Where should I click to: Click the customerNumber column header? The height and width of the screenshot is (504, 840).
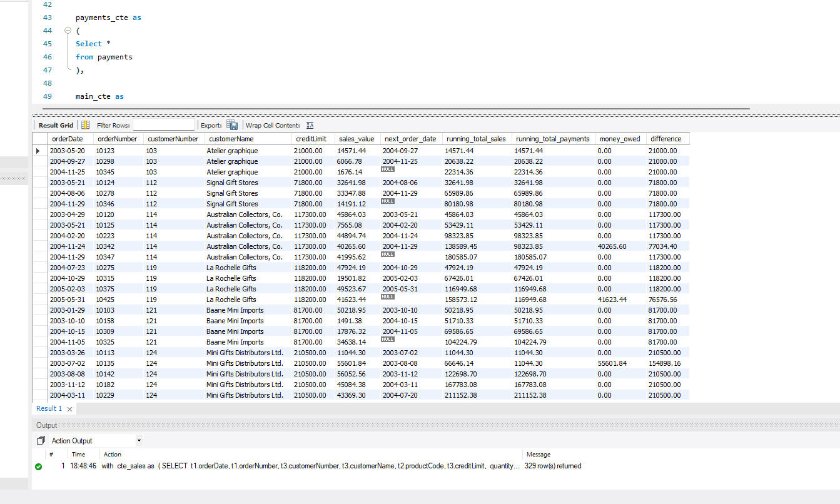(x=174, y=139)
